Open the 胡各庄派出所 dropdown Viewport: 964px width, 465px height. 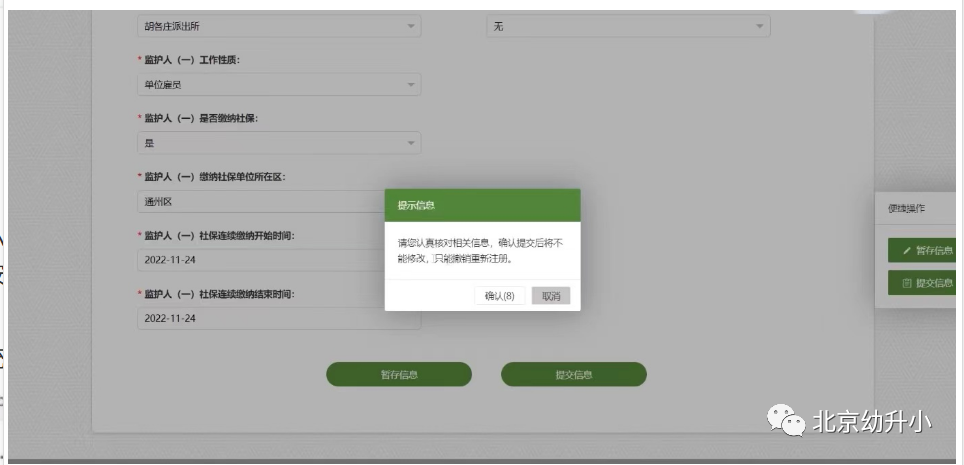[x=279, y=26]
